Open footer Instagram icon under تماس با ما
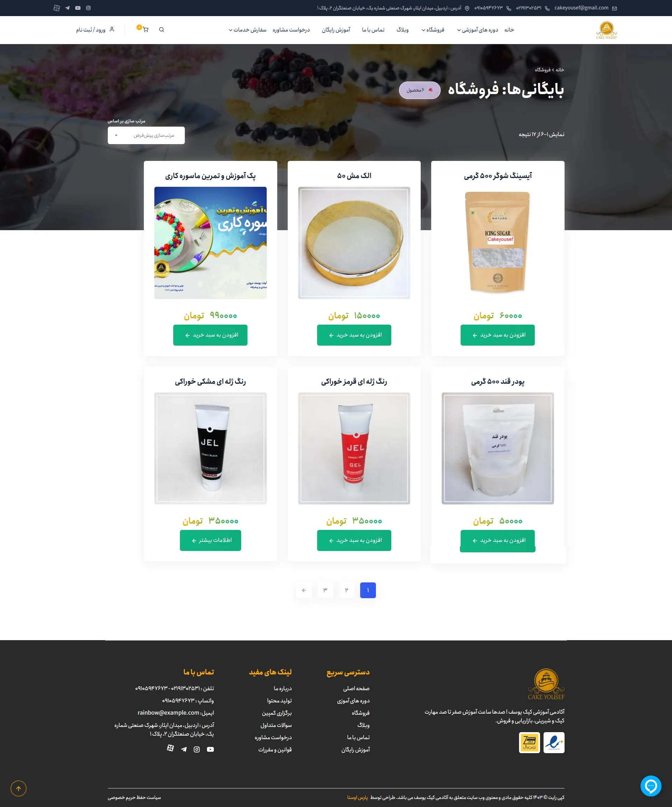This screenshot has width=672, height=807. click(196, 749)
